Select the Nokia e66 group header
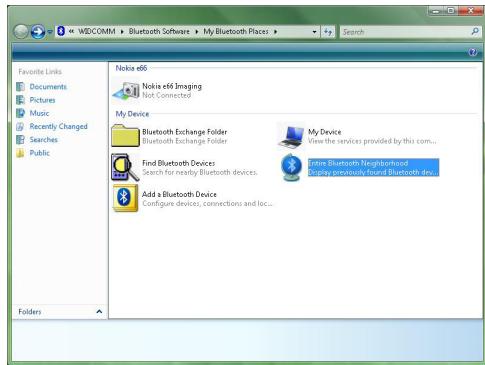The image size is (485, 365). pyautogui.click(x=131, y=68)
